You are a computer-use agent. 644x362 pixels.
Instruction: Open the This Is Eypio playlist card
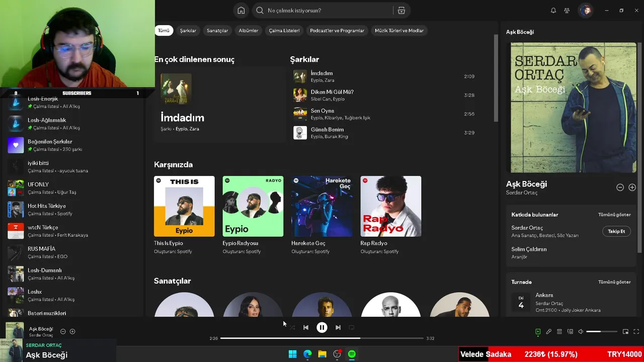point(184,215)
